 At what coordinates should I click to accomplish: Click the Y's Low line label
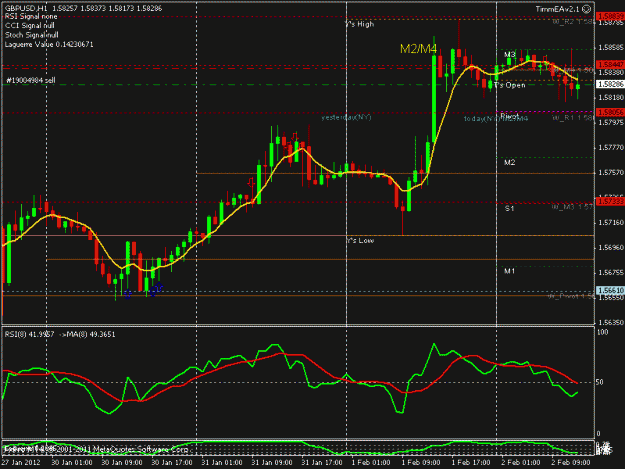[360, 240]
